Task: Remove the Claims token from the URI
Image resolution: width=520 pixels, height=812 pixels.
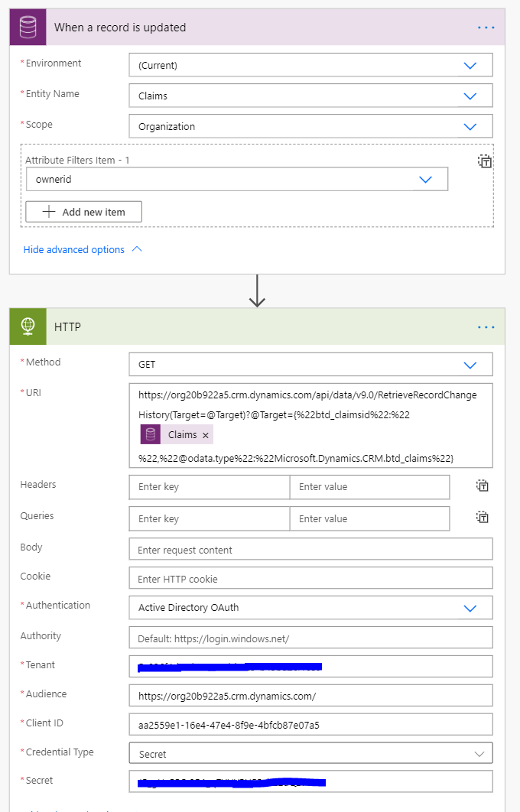Action: [x=206, y=436]
